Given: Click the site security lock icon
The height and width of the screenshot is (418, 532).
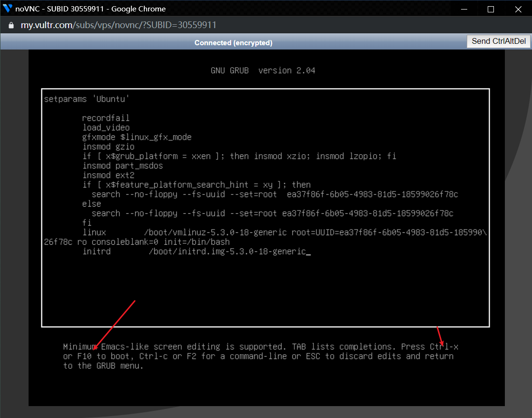Looking at the screenshot, I should pos(11,25).
